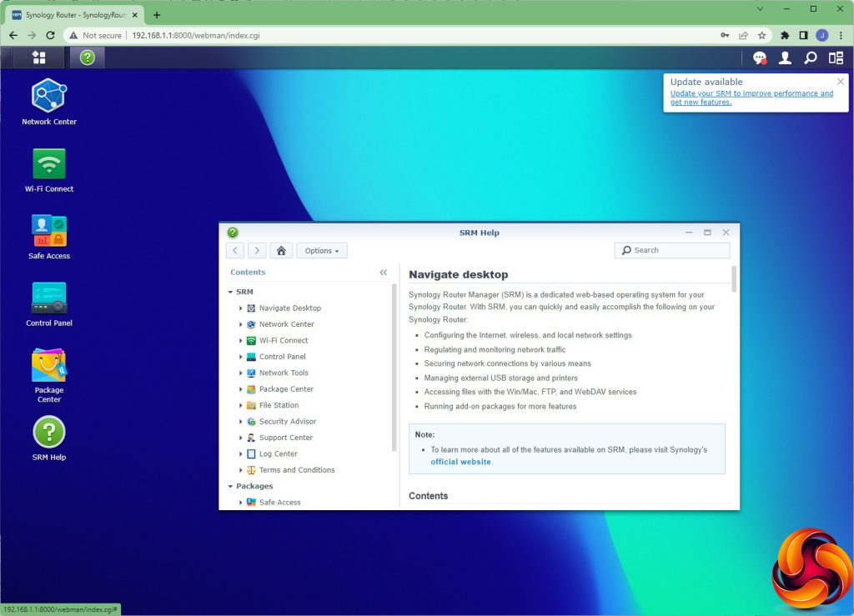Return to SRM Help home page
Screen dimensions: 854x616
[x=281, y=250]
